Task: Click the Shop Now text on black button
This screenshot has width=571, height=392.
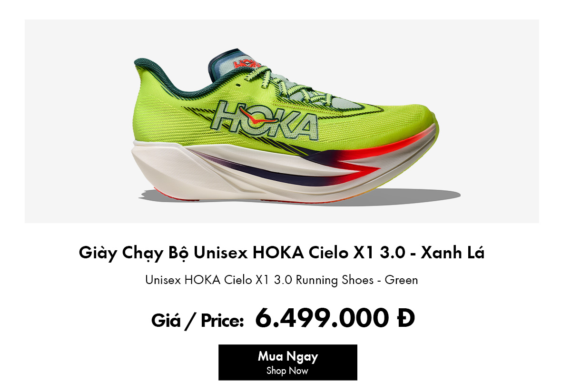Action: click(287, 371)
